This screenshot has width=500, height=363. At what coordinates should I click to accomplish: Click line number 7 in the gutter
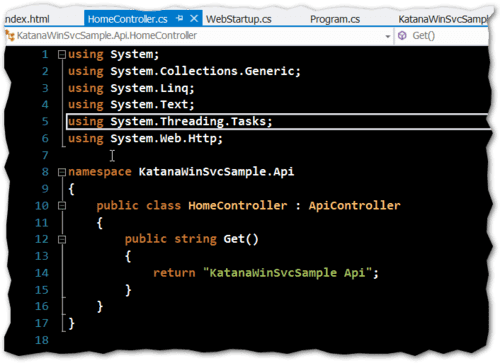[45, 155]
